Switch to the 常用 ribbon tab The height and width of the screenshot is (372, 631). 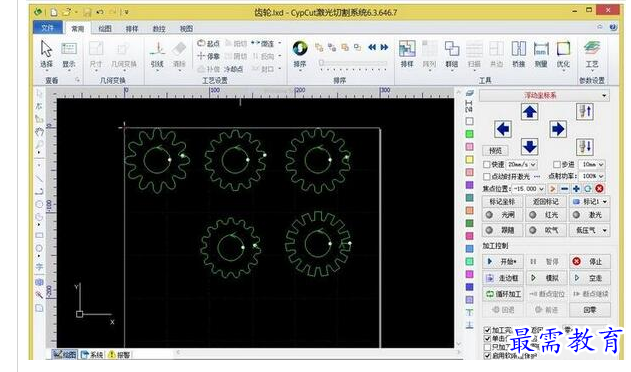point(78,29)
